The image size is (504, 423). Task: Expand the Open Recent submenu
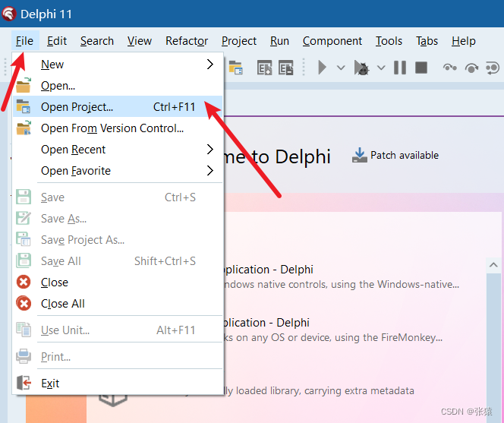pos(118,150)
